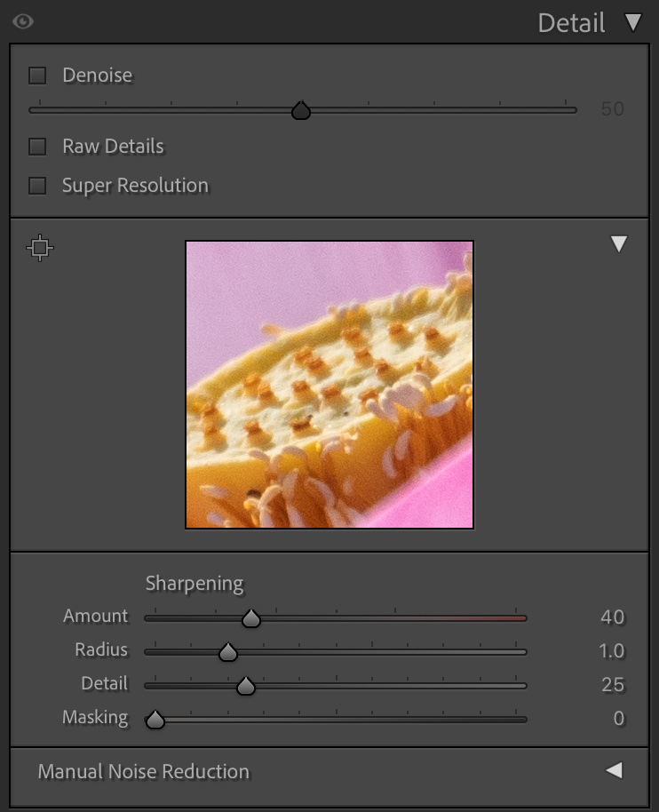This screenshot has height=812, width=659.
Task: Click the Radius slider label
Action: click(101, 650)
